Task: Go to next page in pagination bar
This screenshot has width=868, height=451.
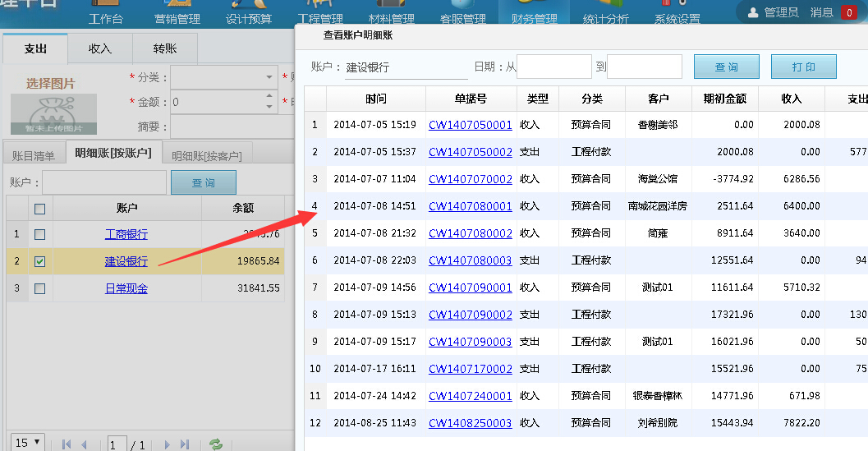Action: [167, 444]
